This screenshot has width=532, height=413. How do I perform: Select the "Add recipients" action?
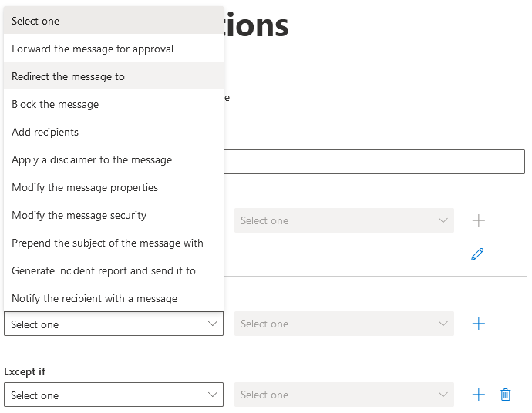pos(45,132)
